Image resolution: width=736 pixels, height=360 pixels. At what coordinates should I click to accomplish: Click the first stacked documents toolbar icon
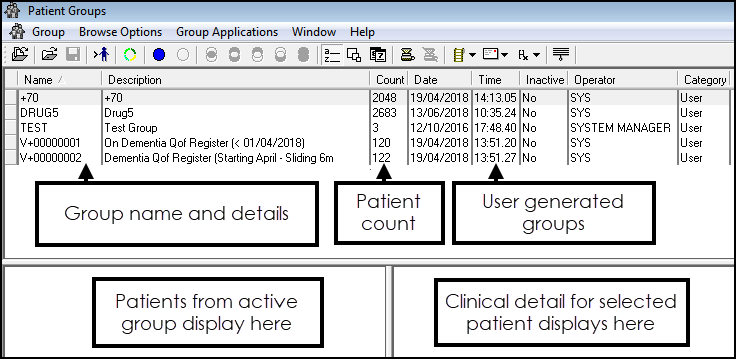tap(407, 55)
